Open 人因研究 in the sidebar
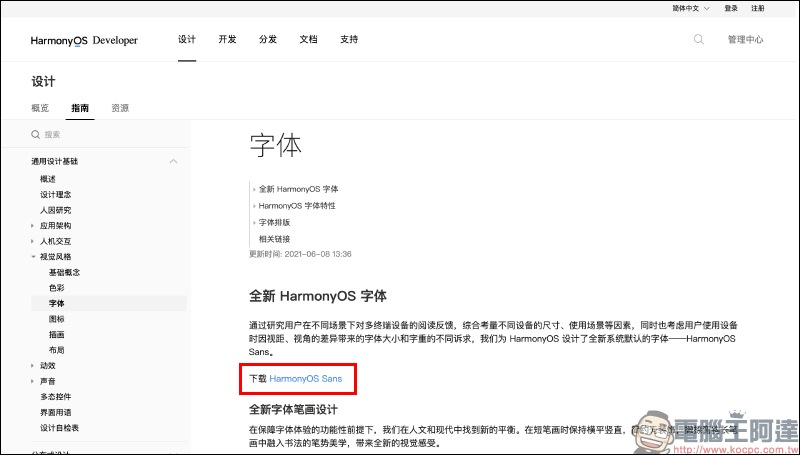This screenshot has height=455, width=800. coord(56,210)
